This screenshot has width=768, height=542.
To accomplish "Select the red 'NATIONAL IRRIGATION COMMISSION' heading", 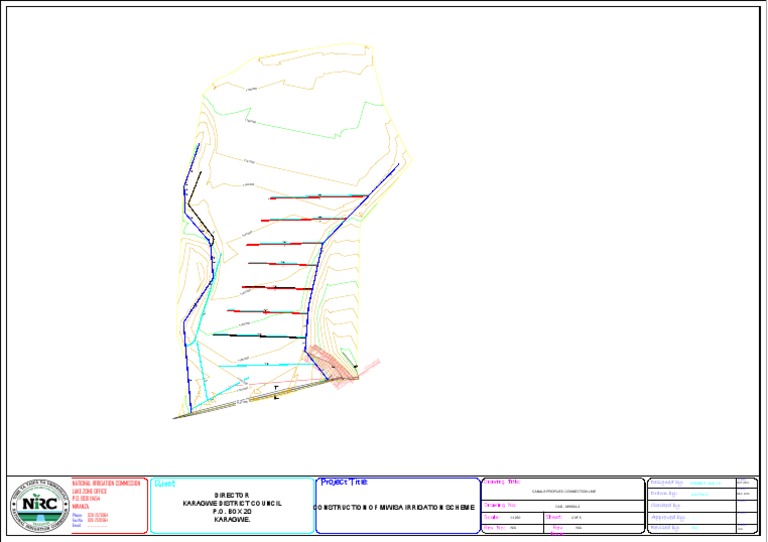I will pos(106,483).
